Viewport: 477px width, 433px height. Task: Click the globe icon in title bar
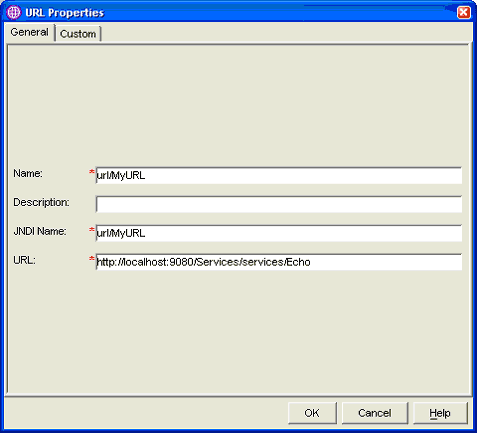(x=14, y=13)
